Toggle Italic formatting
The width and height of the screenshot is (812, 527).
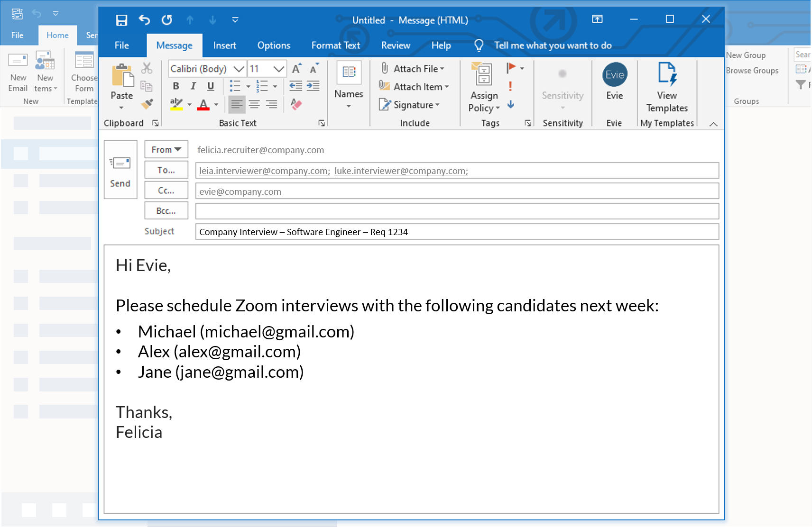click(x=193, y=86)
